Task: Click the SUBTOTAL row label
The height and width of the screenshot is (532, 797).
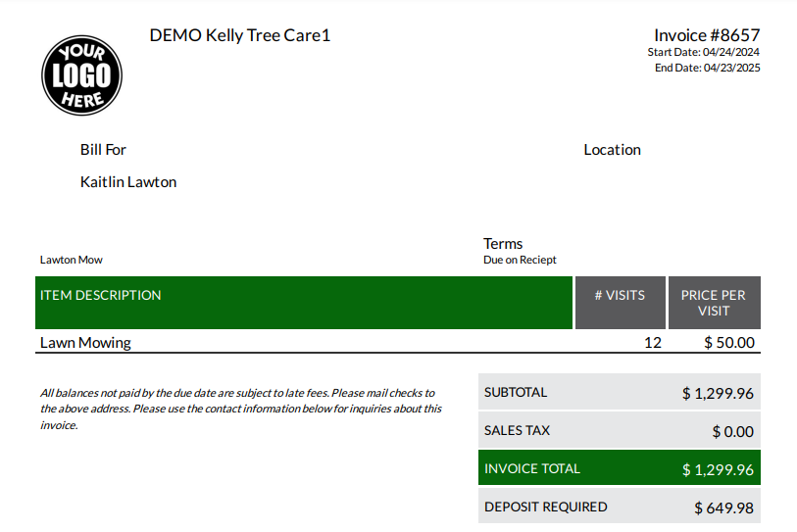Action: tap(516, 392)
